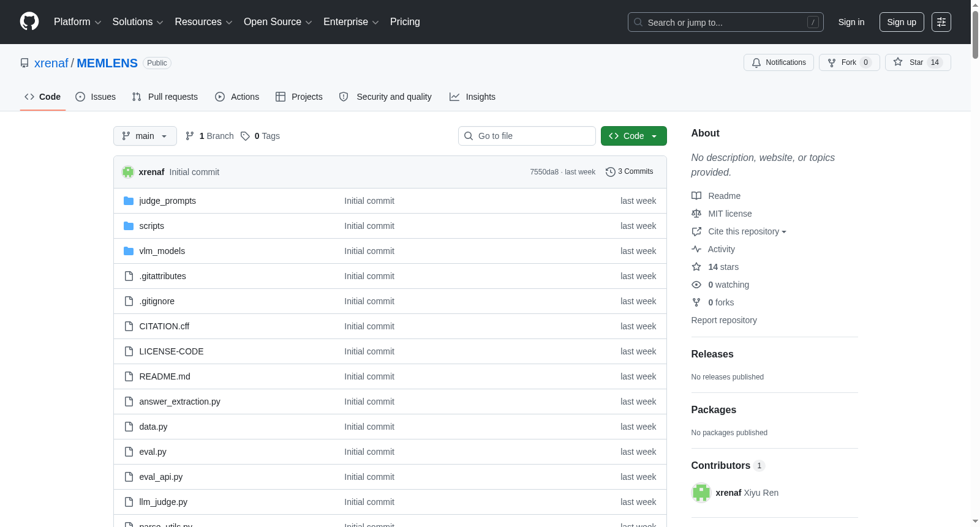Screen dimensions: 980x527
Task: Switch to the Insights tab
Action: (472, 97)
